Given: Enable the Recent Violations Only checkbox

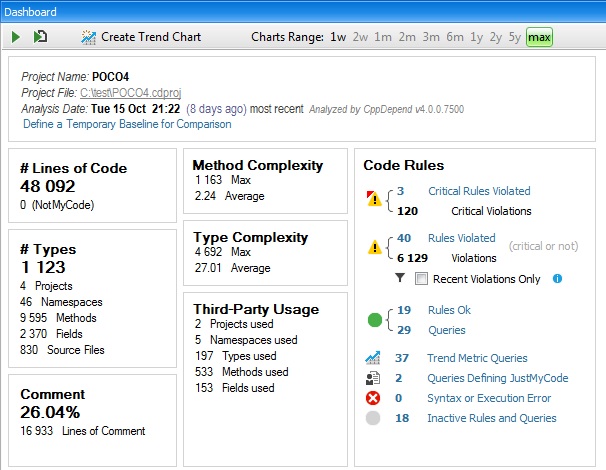Looking at the screenshot, I should [x=421, y=278].
